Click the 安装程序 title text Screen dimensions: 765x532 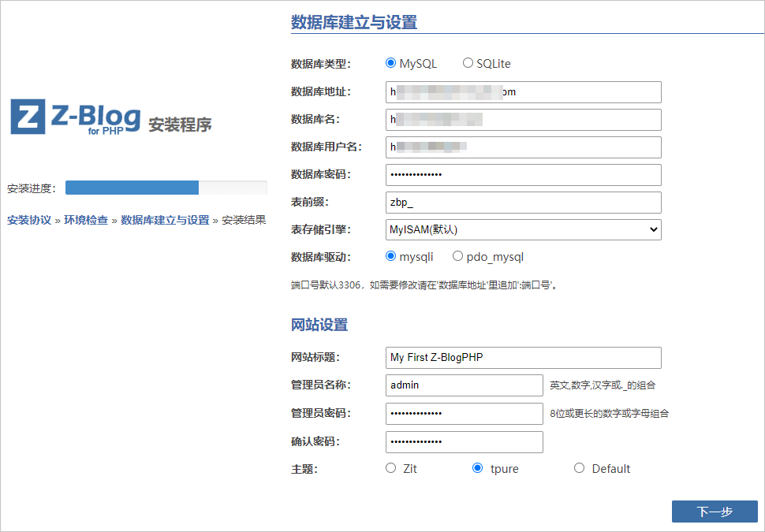(x=180, y=125)
